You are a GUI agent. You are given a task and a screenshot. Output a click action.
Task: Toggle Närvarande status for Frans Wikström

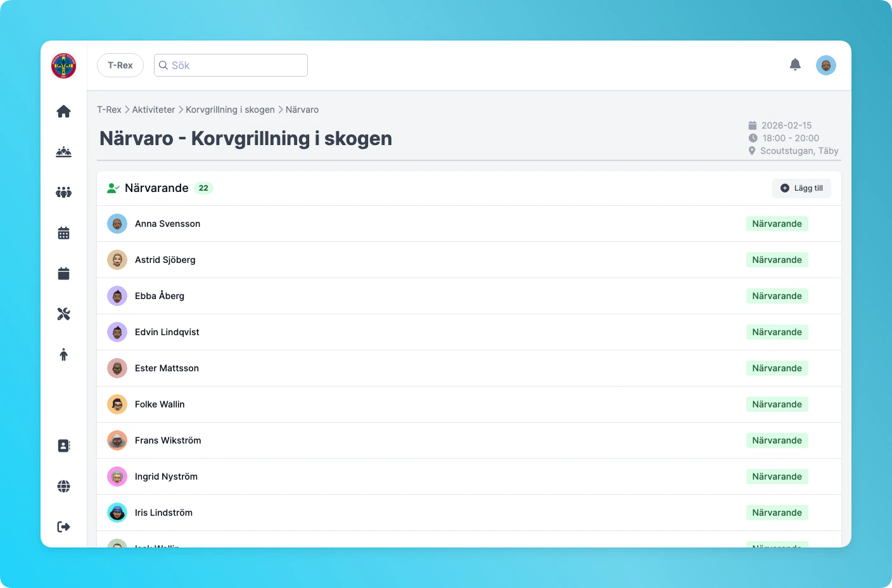tap(777, 440)
